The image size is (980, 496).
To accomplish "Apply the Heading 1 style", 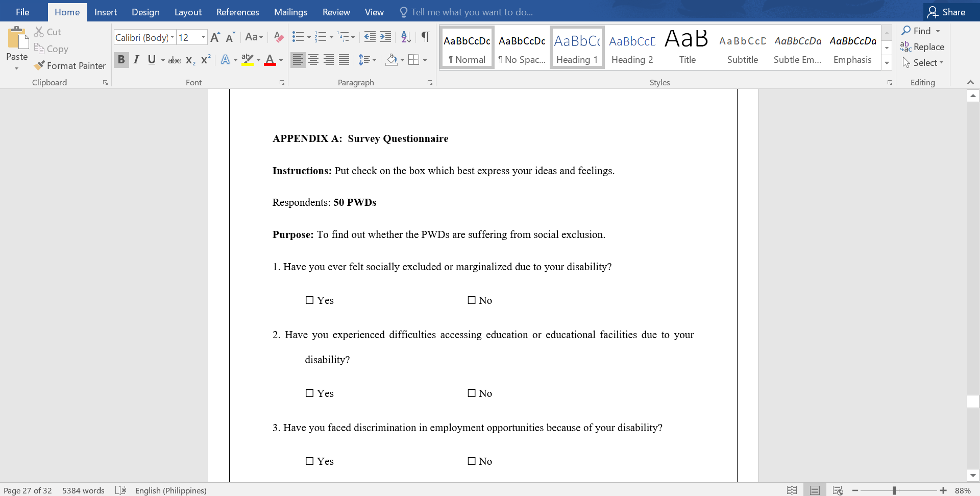I will point(577,48).
